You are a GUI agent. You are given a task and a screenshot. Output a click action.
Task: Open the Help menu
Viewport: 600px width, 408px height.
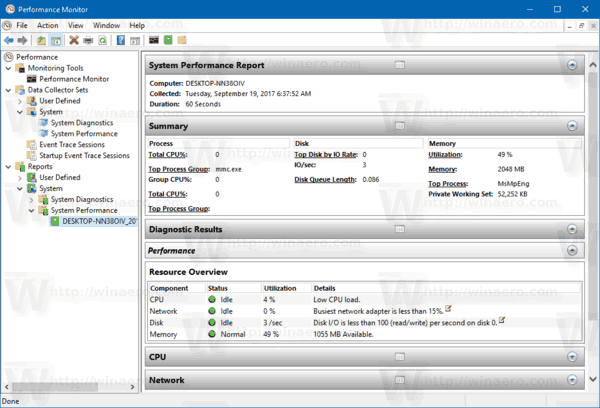137,26
